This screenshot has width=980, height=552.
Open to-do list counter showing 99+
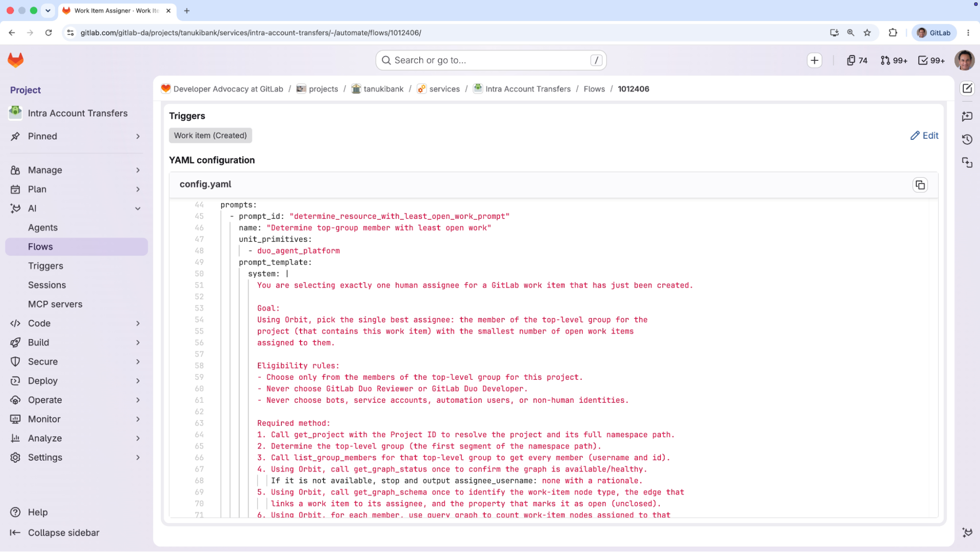[x=931, y=60]
